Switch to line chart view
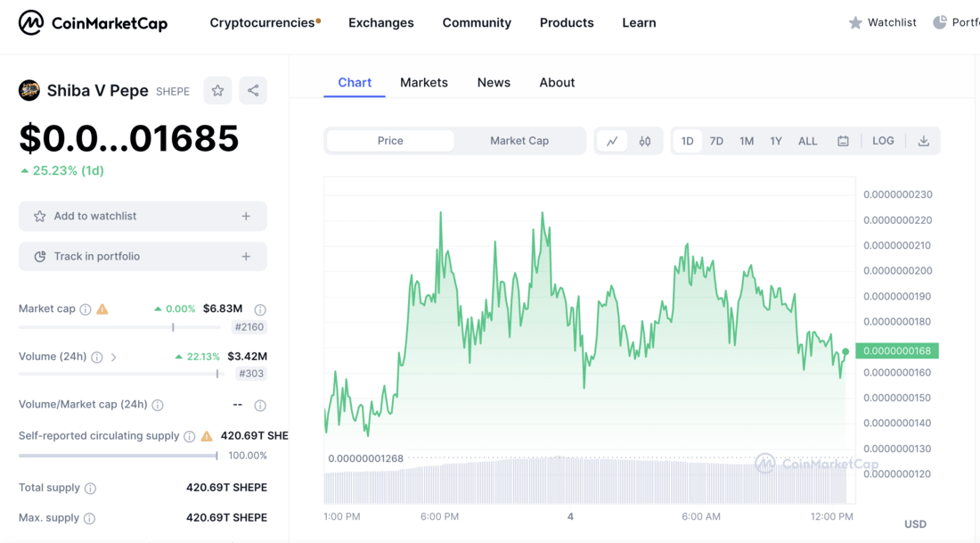980x543 pixels. (x=613, y=141)
